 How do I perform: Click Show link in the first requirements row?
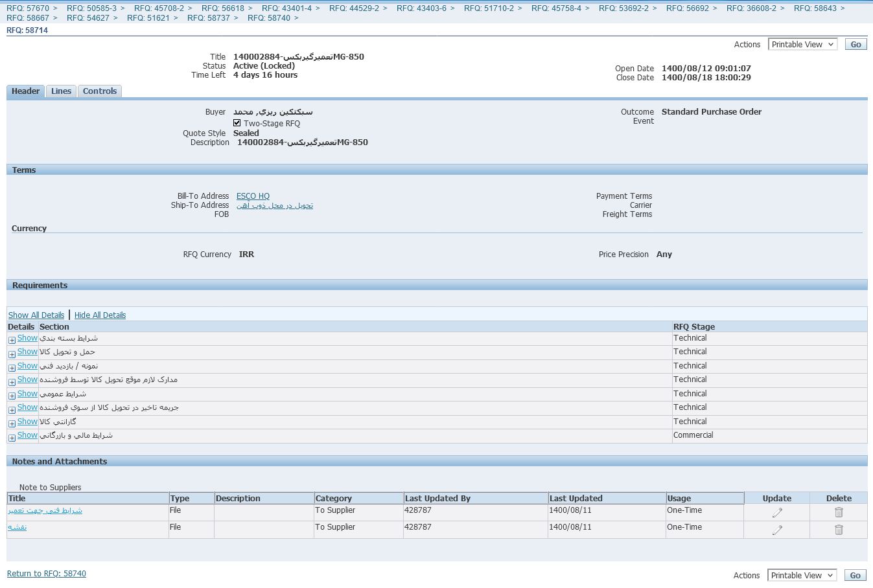(x=27, y=338)
